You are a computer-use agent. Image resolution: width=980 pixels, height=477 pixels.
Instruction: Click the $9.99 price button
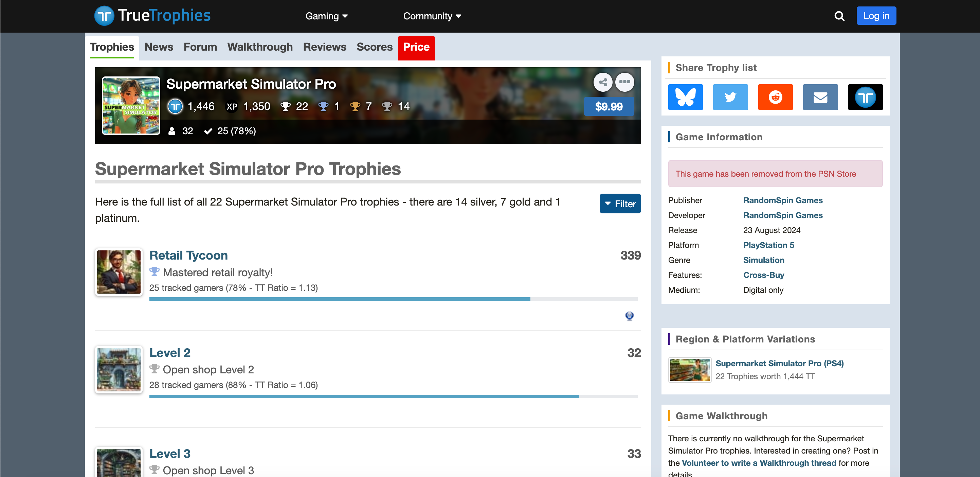(x=609, y=107)
